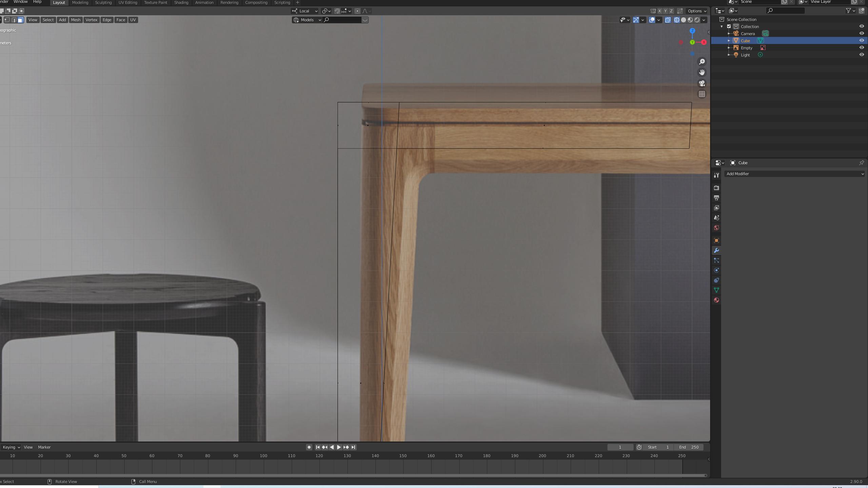Switch to solid viewport shading
This screenshot has width=868, height=488.
point(683,20)
